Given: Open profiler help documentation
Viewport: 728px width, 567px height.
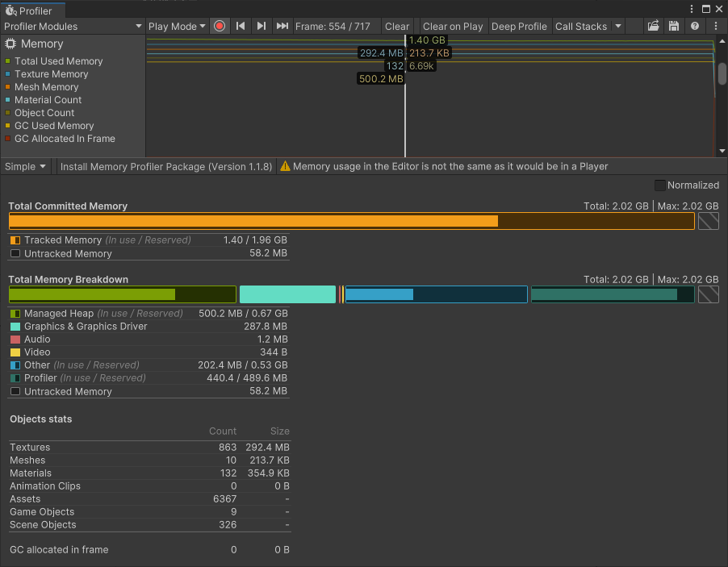Looking at the screenshot, I should 695,26.
